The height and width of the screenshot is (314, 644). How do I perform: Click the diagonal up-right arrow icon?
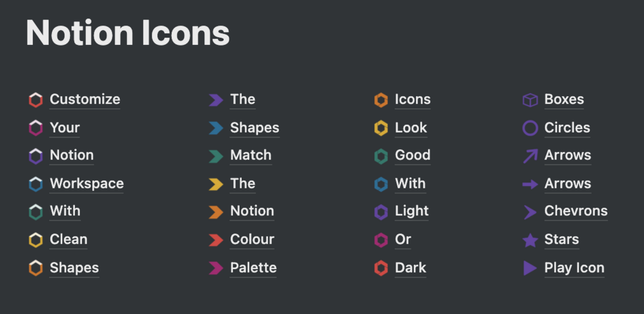[x=530, y=156]
